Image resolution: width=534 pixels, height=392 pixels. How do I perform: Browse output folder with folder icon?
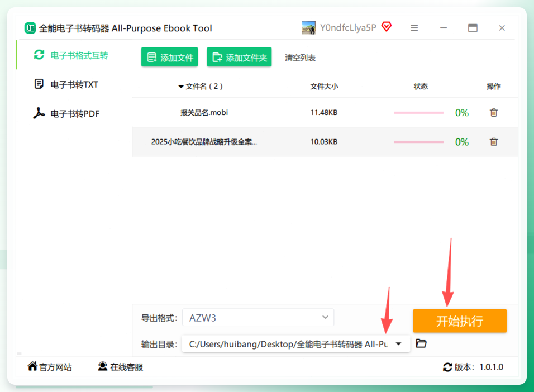(x=421, y=343)
